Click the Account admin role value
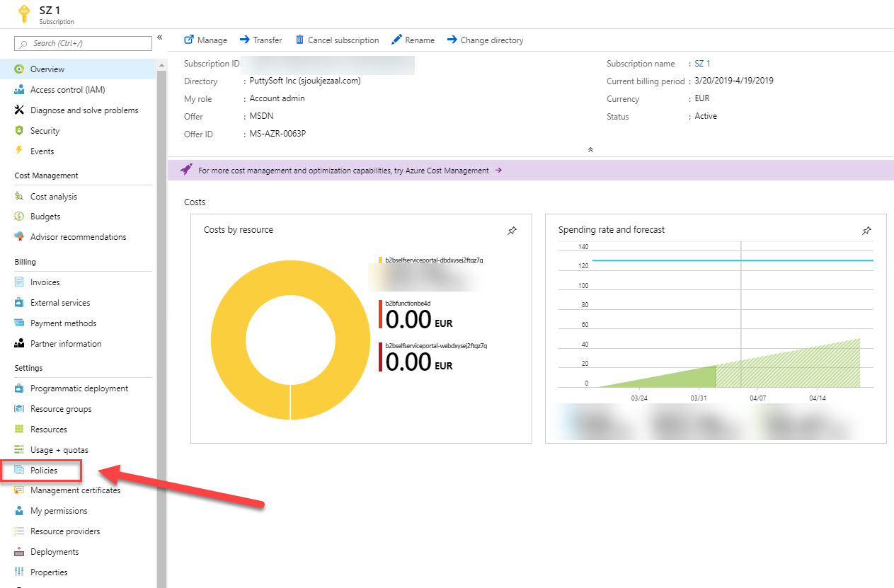Viewport: 894px width, 588px height. (x=277, y=99)
